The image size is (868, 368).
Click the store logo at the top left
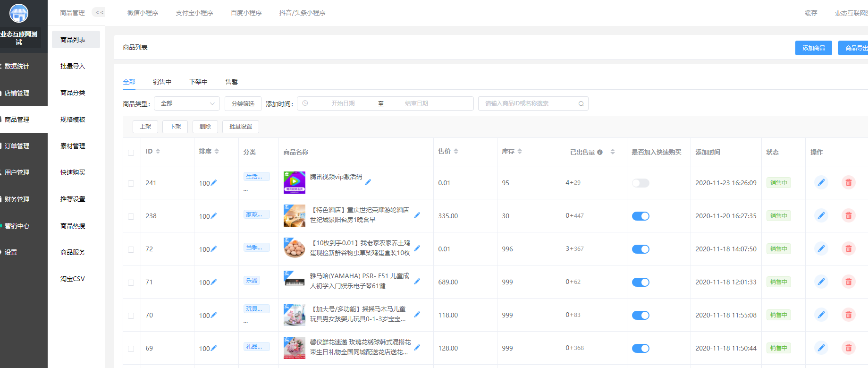(19, 13)
